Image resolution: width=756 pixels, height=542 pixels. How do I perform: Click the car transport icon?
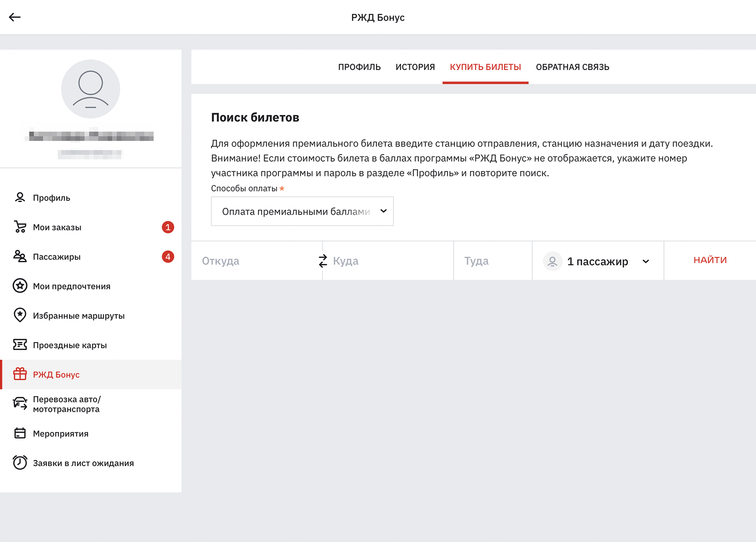click(x=20, y=403)
